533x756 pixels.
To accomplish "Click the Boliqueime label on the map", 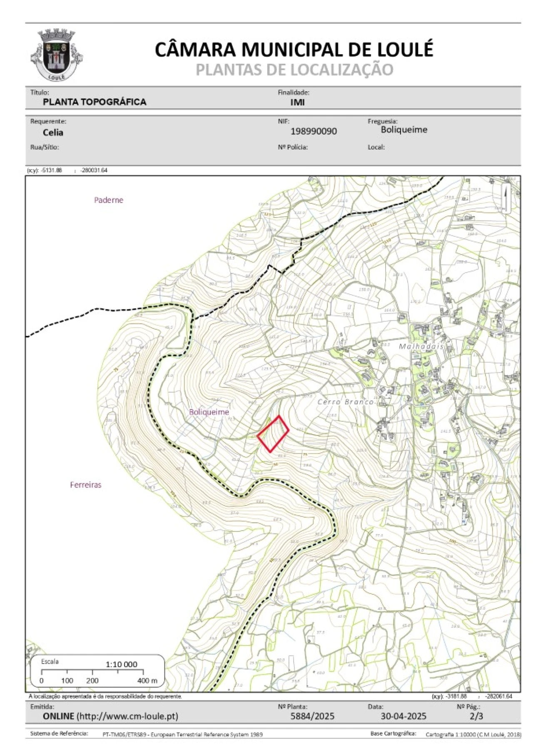I will pyautogui.click(x=209, y=412).
